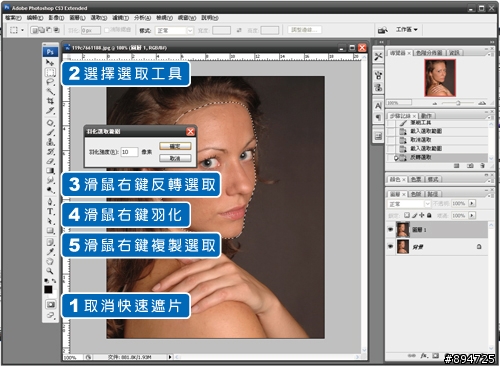Open the workspace 工作區 dropdown
500x367 pixels.
(x=407, y=30)
